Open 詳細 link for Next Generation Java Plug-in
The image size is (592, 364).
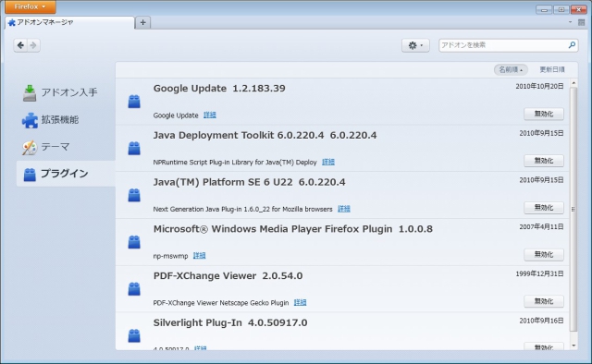[343, 209]
